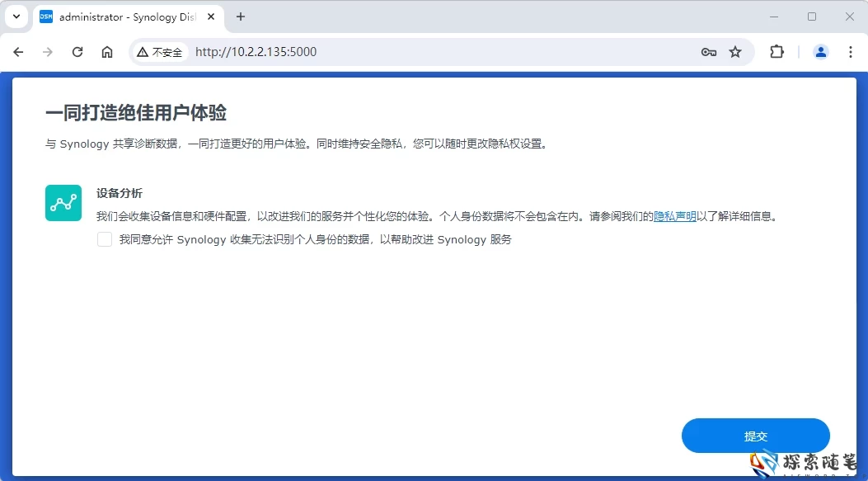Open the password manager key icon

tap(709, 51)
